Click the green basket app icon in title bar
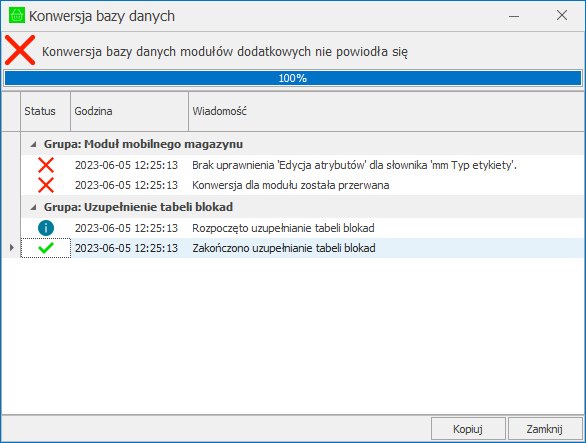 tap(16, 16)
